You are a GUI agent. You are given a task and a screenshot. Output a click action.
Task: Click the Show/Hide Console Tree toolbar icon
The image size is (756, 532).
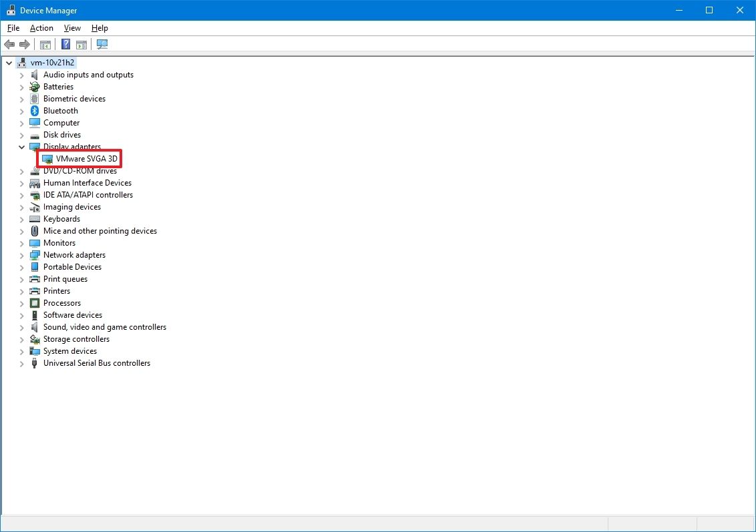click(45, 44)
